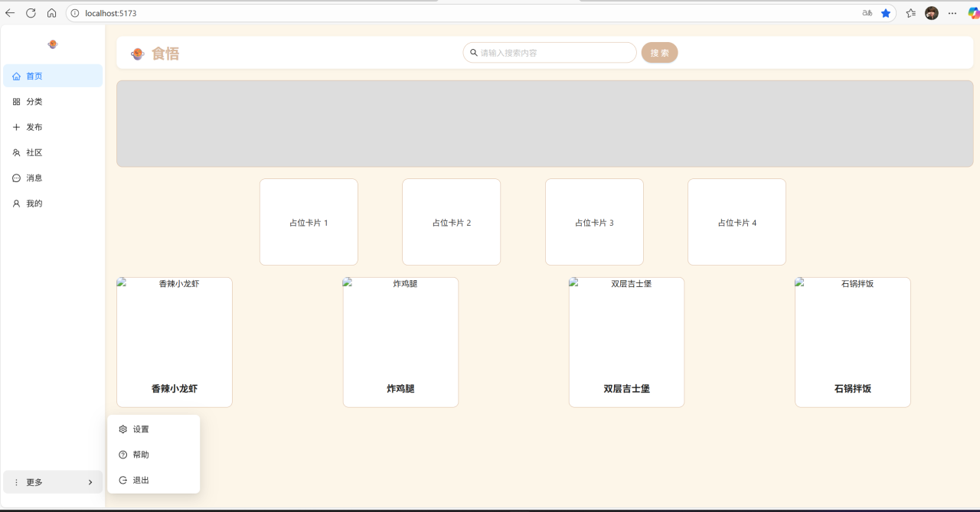Click the Copilot icon in the browser toolbar
This screenshot has height=512, width=980.
click(x=974, y=13)
